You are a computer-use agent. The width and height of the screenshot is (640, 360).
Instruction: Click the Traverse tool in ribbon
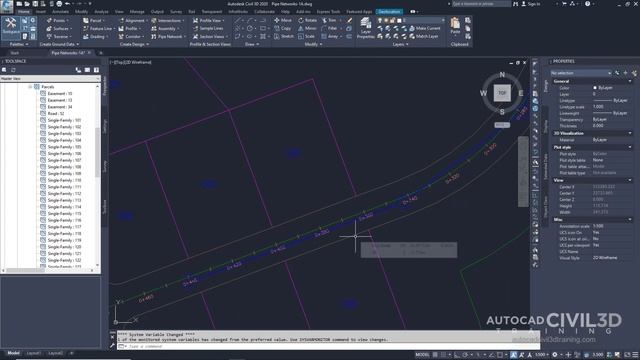pyautogui.click(x=58, y=36)
